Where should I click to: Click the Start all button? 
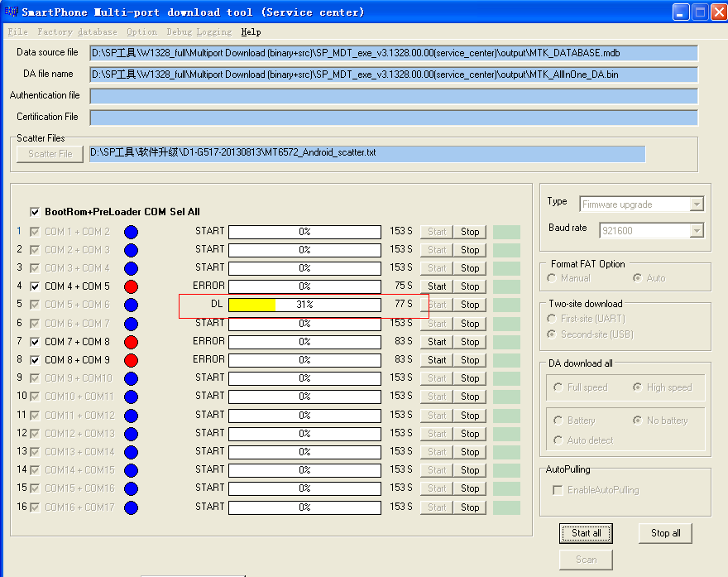point(586,533)
